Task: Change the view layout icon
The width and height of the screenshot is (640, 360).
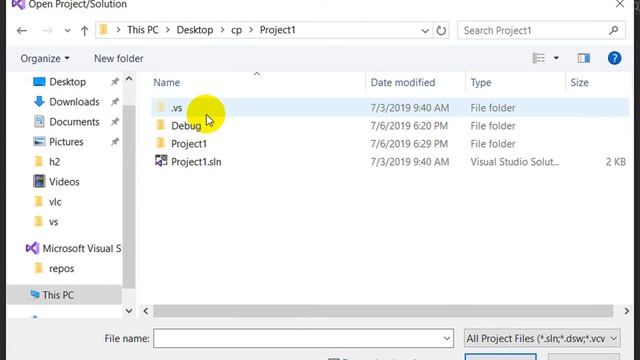Action: [x=539, y=58]
